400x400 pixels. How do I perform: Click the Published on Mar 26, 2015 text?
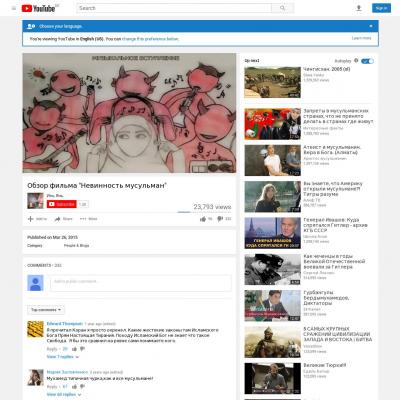pos(52,237)
